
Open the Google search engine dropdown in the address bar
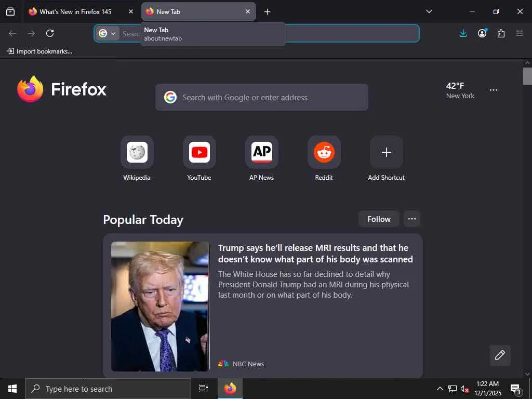(107, 33)
